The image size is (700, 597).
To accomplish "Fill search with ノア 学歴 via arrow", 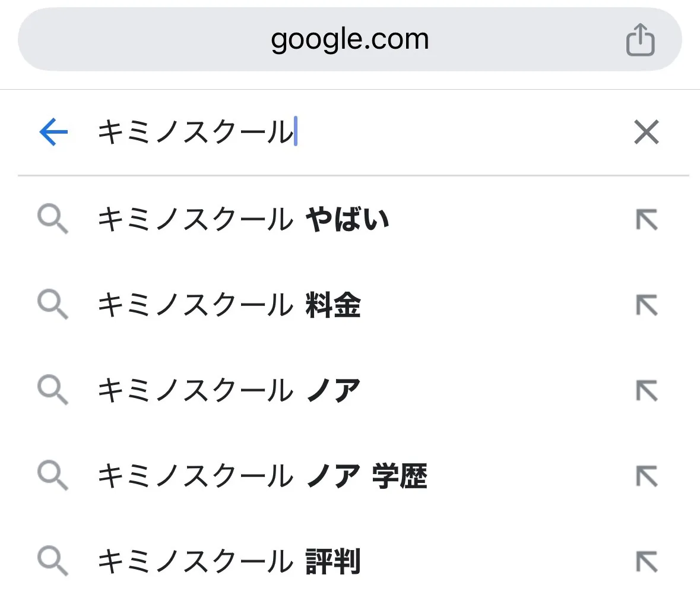I will point(646,476).
